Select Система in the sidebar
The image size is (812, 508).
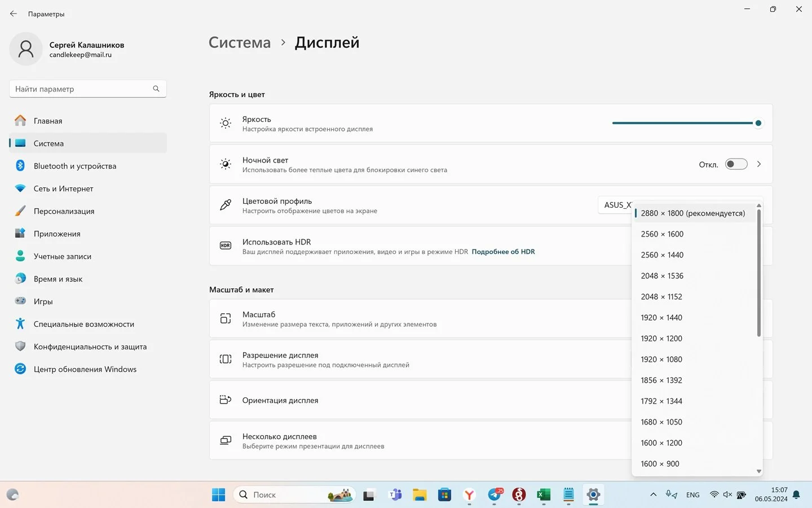click(x=88, y=143)
